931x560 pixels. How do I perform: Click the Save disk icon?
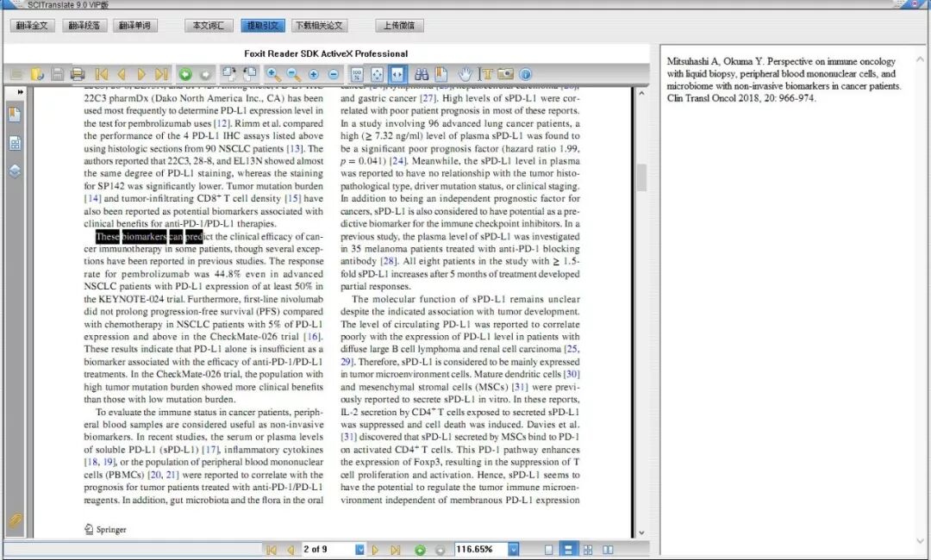[x=58, y=74]
